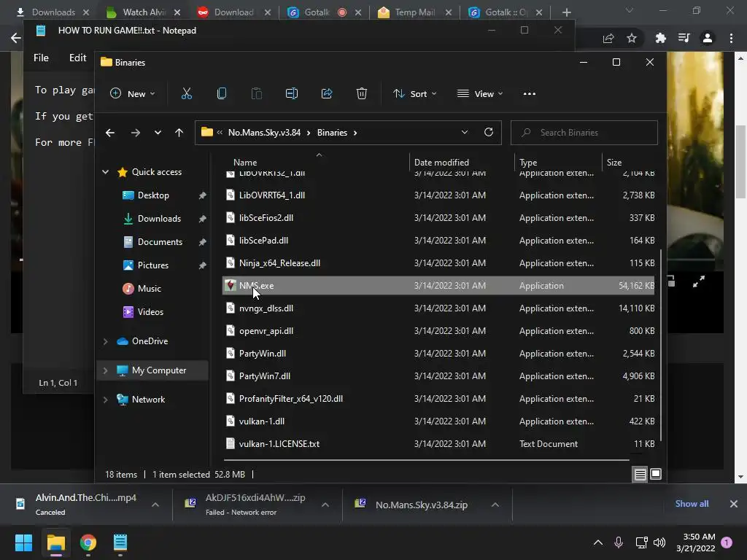Click Show all downloads link
This screenshot has height=560, width=747.
point(692,504)
